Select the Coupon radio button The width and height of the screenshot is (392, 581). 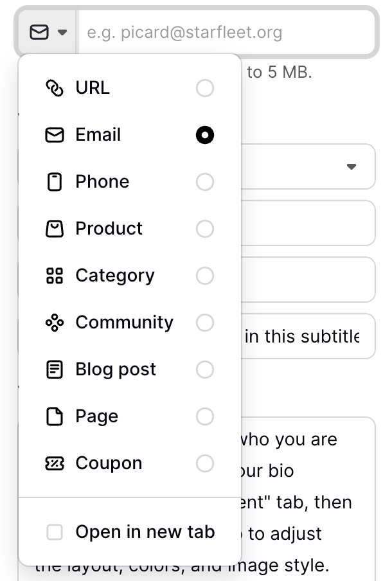pos(205,463)
